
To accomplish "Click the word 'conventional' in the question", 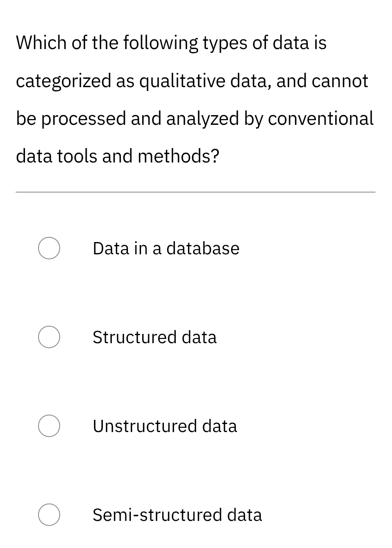I will (320, 118).
